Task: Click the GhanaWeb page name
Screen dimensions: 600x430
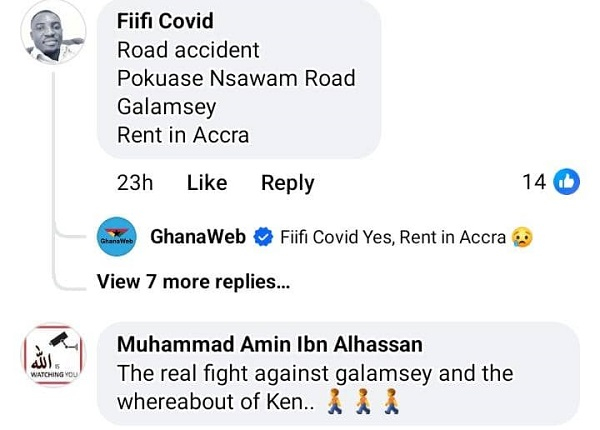Action: pyautogui.click(x=198, y=238)
